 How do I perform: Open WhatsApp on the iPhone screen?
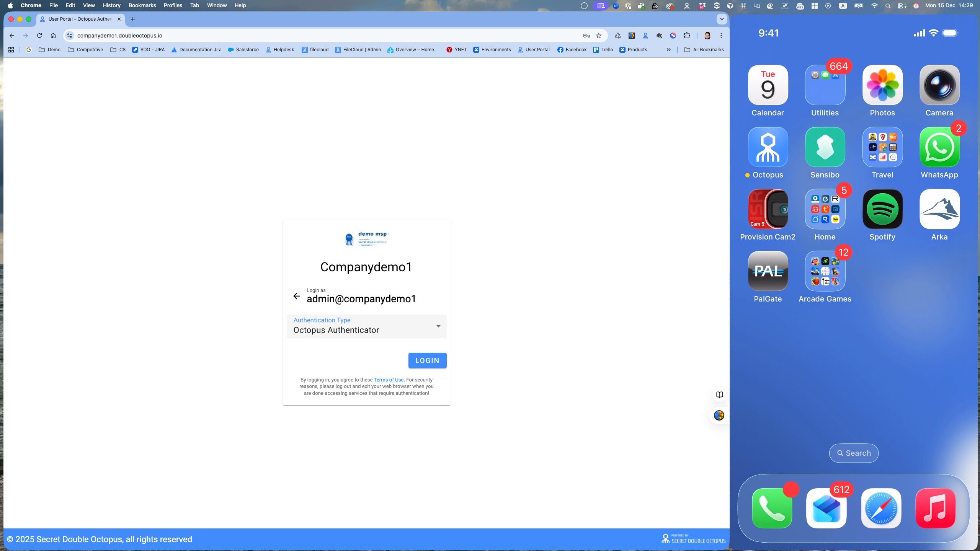pos(939,147)
